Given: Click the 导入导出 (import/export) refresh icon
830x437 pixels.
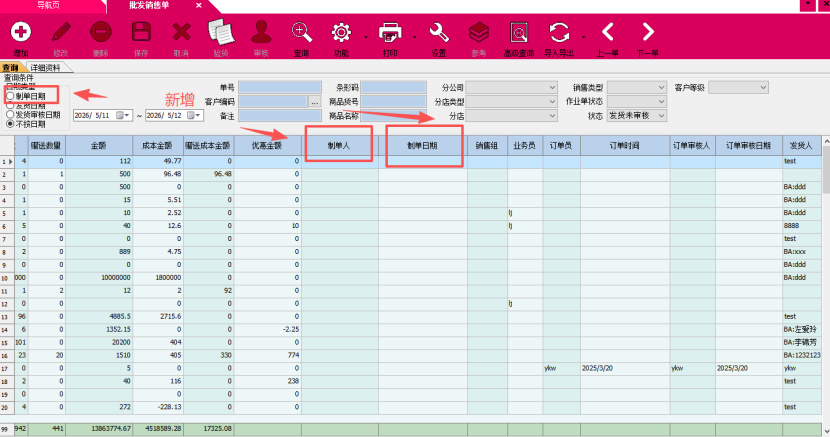Looking at the screenshot, I should pos(559,32).
